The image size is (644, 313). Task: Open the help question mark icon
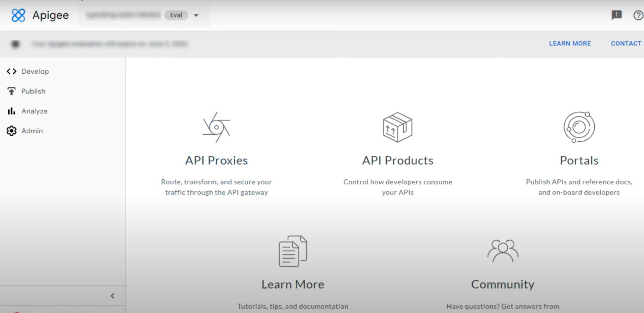(x=638, y=16)
